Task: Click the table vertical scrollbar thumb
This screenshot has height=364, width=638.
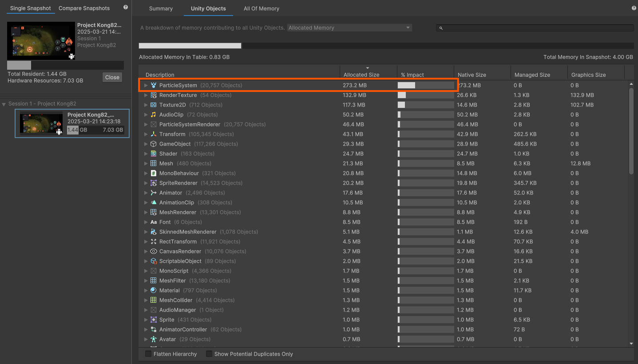Action: pyautogui.click(x=631, y=131)
